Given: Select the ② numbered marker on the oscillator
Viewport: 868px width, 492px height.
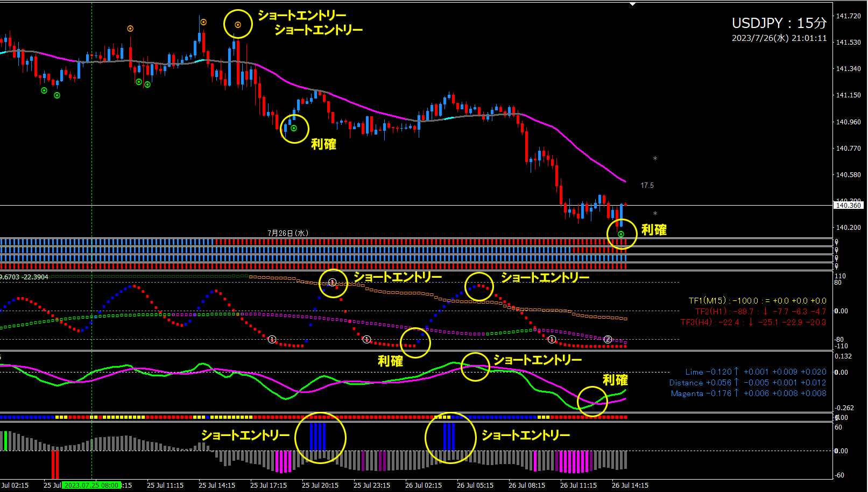Looking at the screenshot, I should pyautogui.click(x=608, y=339).
